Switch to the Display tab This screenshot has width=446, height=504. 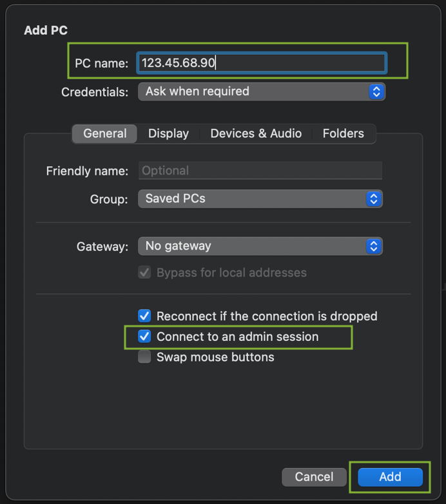point(168,133)
